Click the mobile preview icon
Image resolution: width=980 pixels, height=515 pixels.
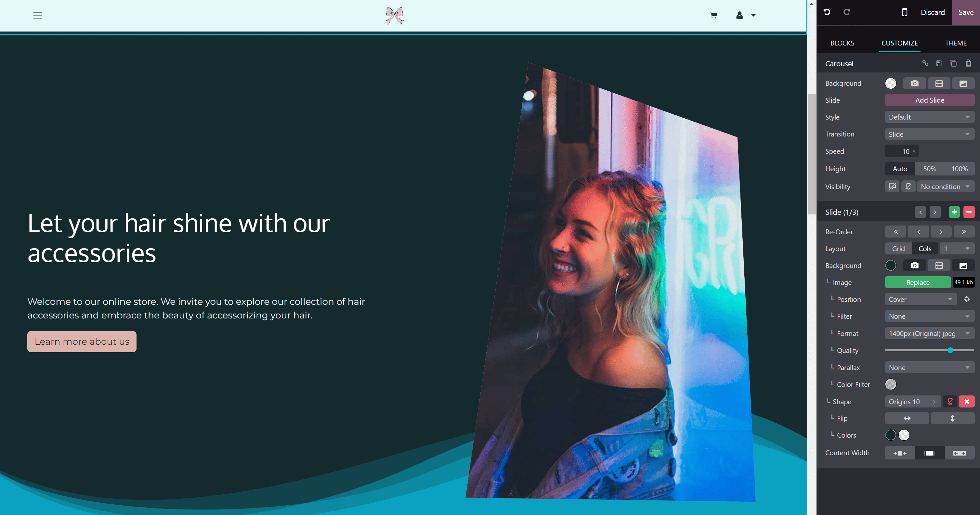pos(904,12)
